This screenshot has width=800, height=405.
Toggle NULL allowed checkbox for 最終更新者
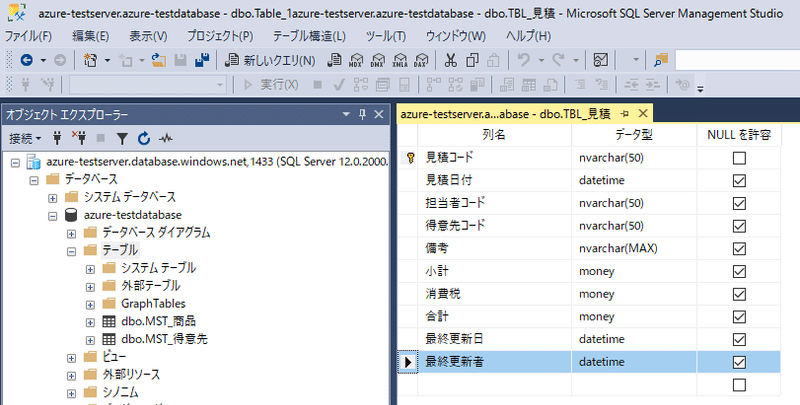tap(739, 362)
